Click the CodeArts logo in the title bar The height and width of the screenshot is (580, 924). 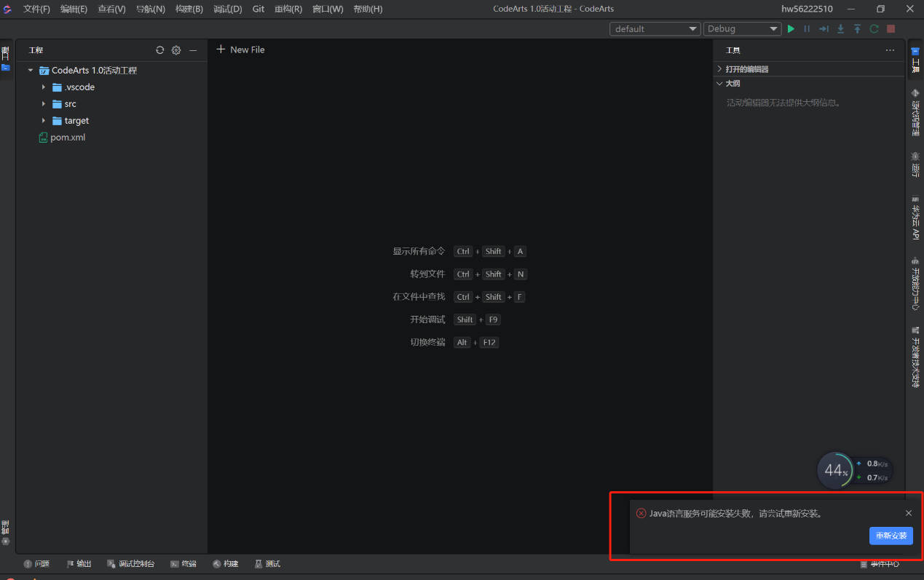[x=7, y=9]
